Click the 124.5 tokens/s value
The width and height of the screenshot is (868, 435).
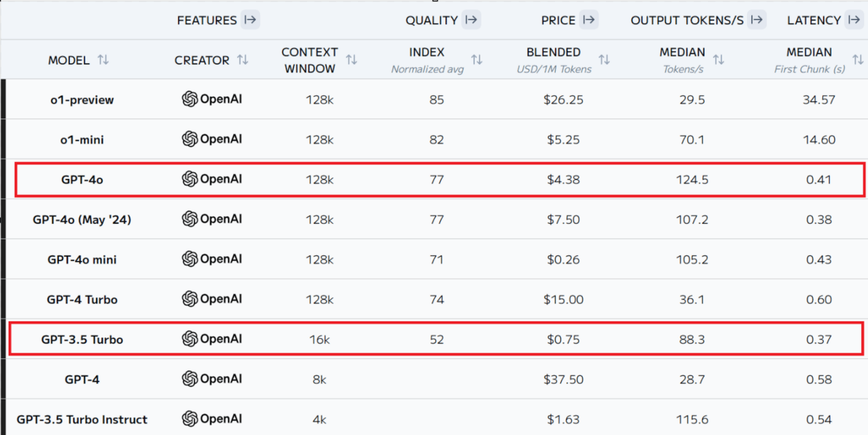click(692, 180)
